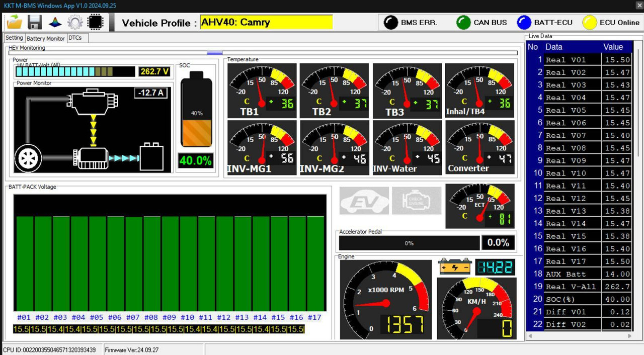Screen dimensions: 644x355
Task: Click the INV-Water temperature gauge
Action: coord(407,147)
